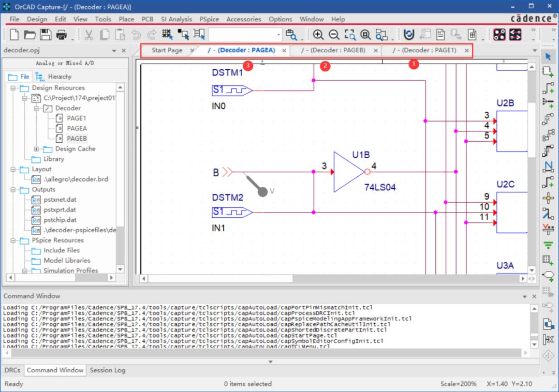
Task: Print the schematic using printer icon
Action: click(61, 35)
